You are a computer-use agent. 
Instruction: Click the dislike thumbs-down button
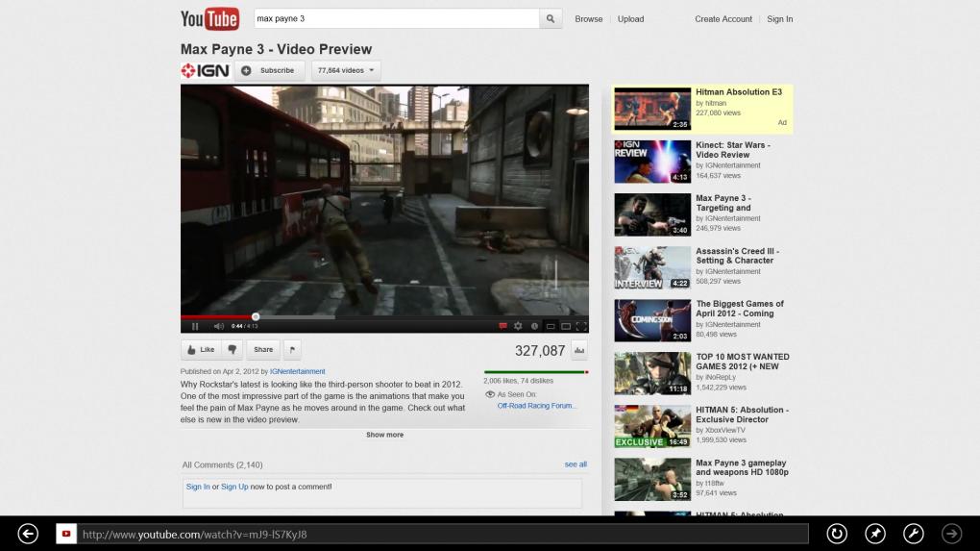pos(232,350)
